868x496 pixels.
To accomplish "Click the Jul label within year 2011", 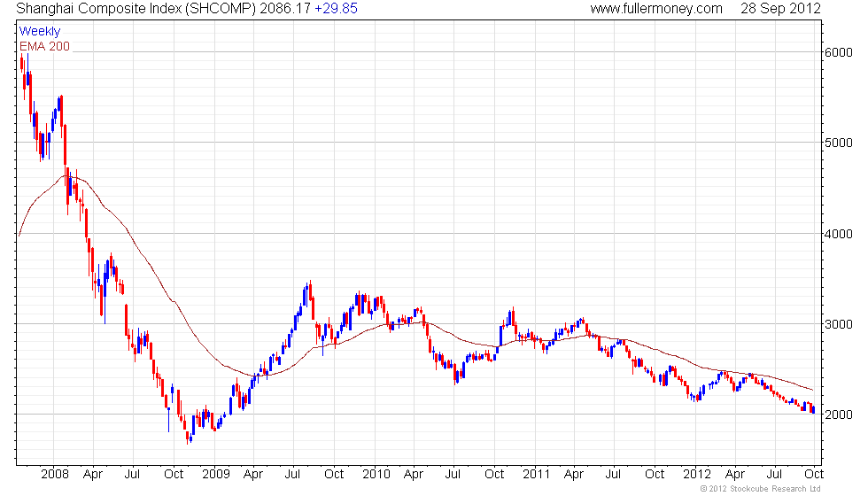I will pos(613,475).
